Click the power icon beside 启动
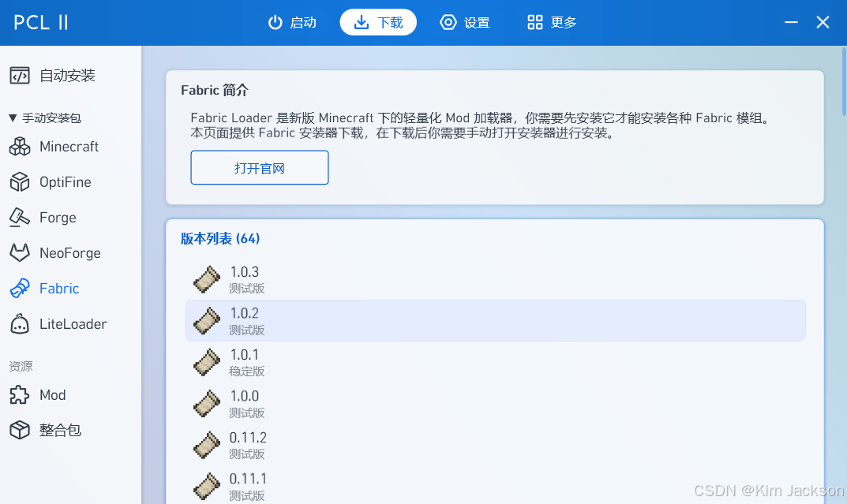The image size is (847, 504). tap(275, 22)
